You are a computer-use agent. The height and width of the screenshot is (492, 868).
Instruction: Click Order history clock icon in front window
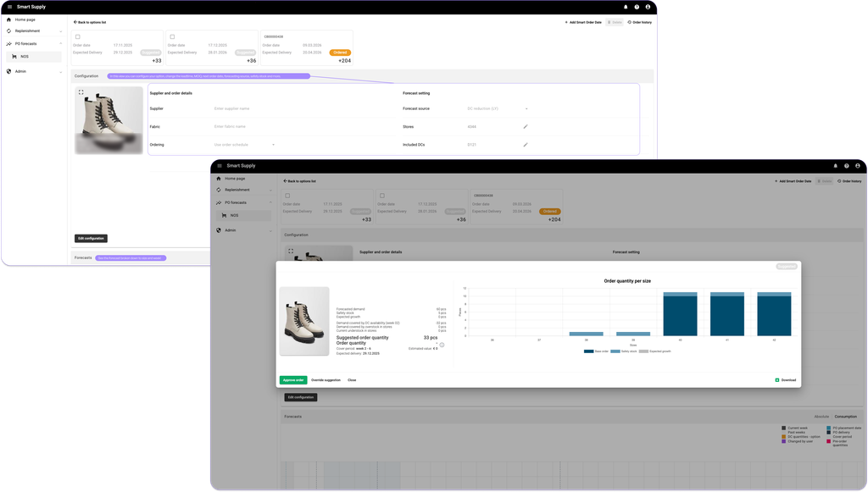click(839, 180)
